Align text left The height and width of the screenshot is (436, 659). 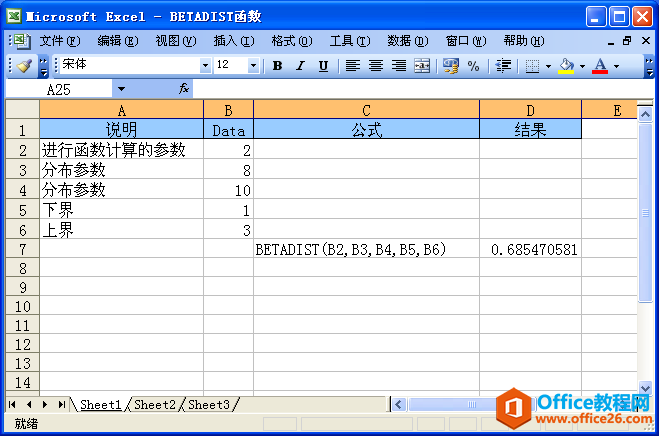click(353, 66)
